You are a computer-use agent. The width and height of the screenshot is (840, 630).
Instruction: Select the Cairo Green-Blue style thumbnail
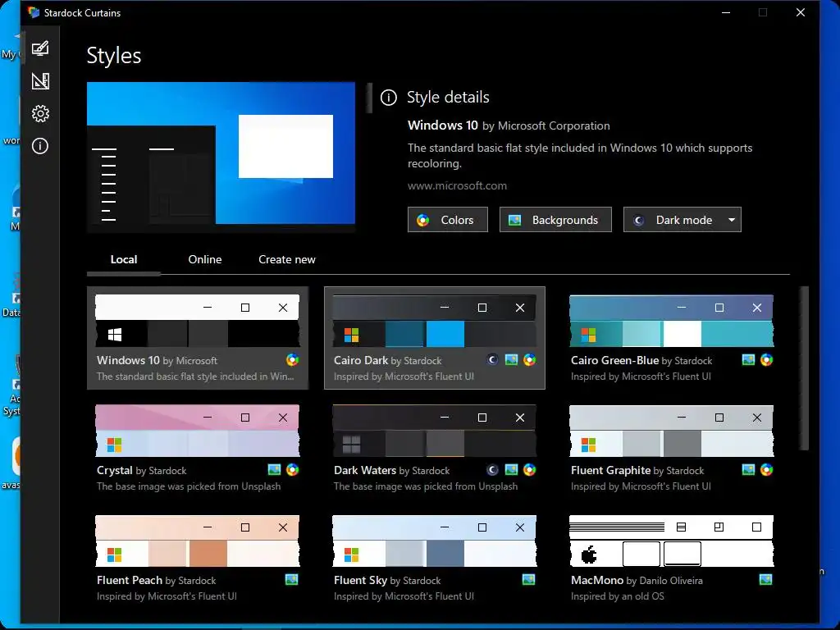[671, 321]
